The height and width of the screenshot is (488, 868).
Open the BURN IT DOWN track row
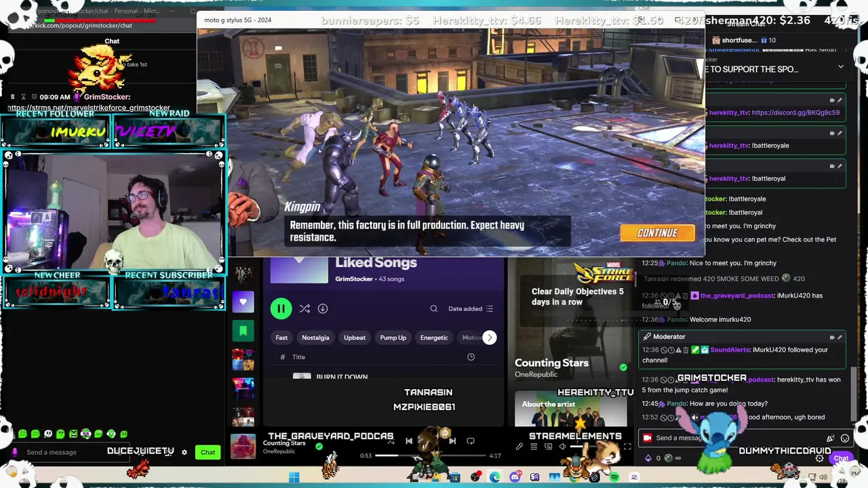coord(383,377)
